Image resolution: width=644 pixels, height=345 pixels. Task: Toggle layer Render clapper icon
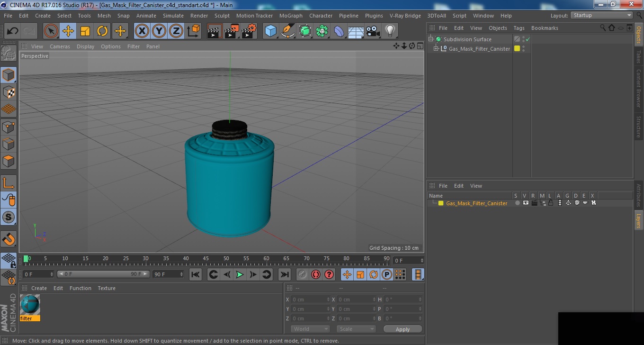point(534,203)
